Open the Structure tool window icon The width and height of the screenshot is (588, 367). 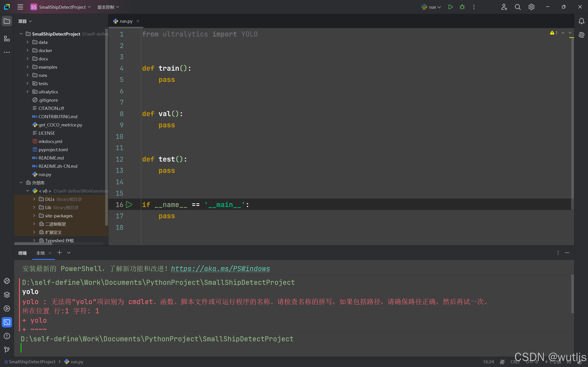tap(7, 39)
